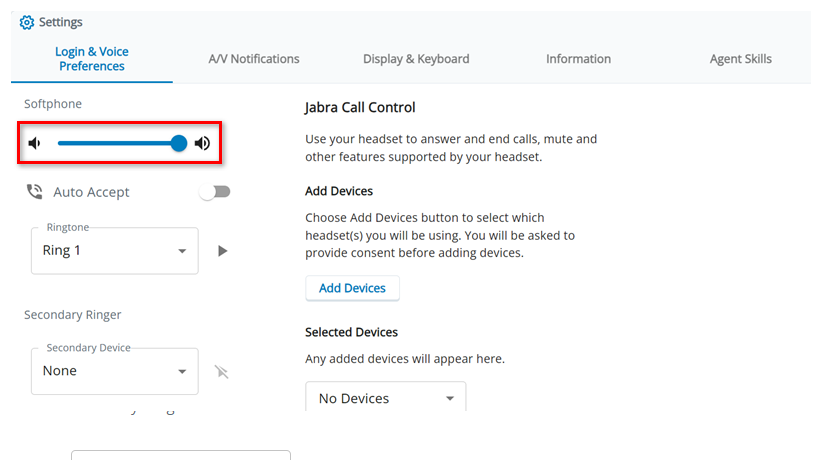The height and width of the screenshot is (460, 813).
Task: Open the Agent Skills tab
Action: 740,59
